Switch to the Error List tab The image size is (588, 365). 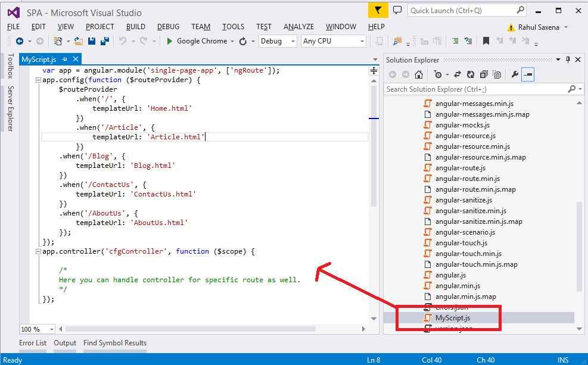pos(32,343)
